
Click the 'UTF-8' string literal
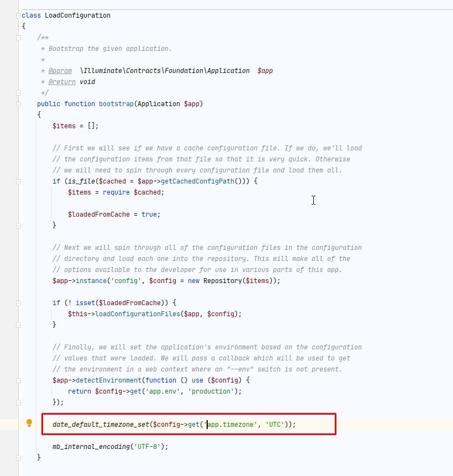click(x=147, y=447)
